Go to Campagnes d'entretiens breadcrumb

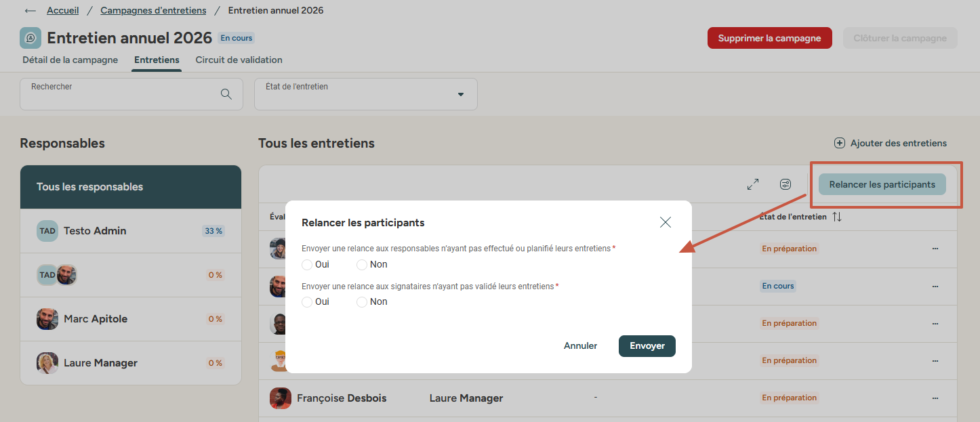click(153, 10)
